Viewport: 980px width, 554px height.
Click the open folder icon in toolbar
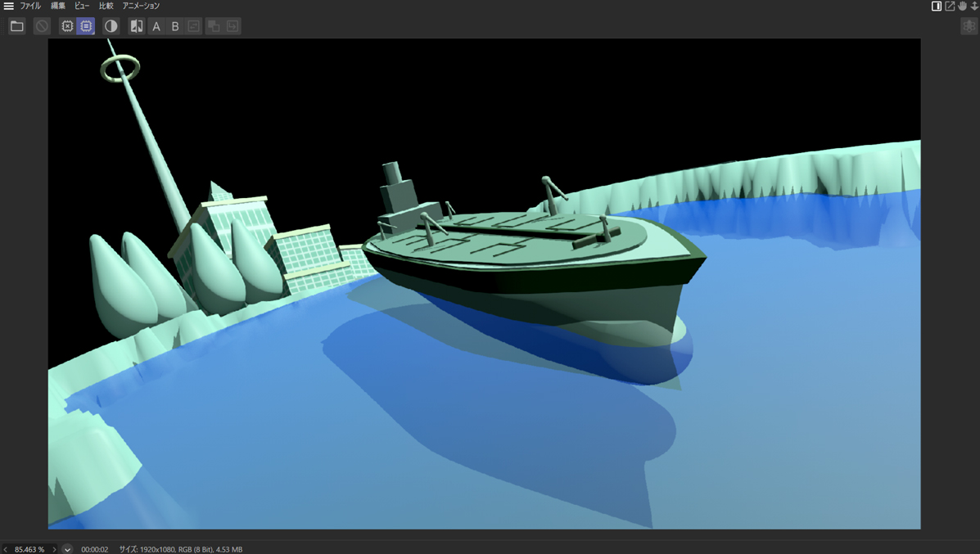tap(16, 26)
